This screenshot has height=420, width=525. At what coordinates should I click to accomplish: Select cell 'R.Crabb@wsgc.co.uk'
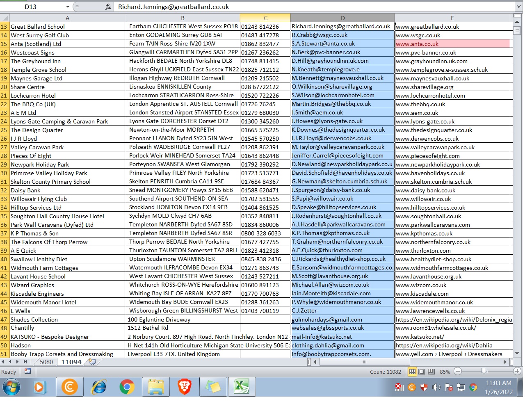point(343,35)
